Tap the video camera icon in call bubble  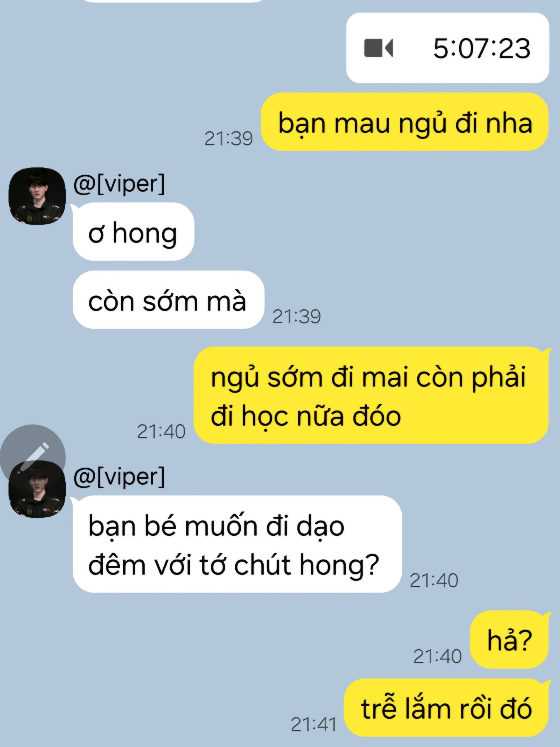tap(378, 48)
